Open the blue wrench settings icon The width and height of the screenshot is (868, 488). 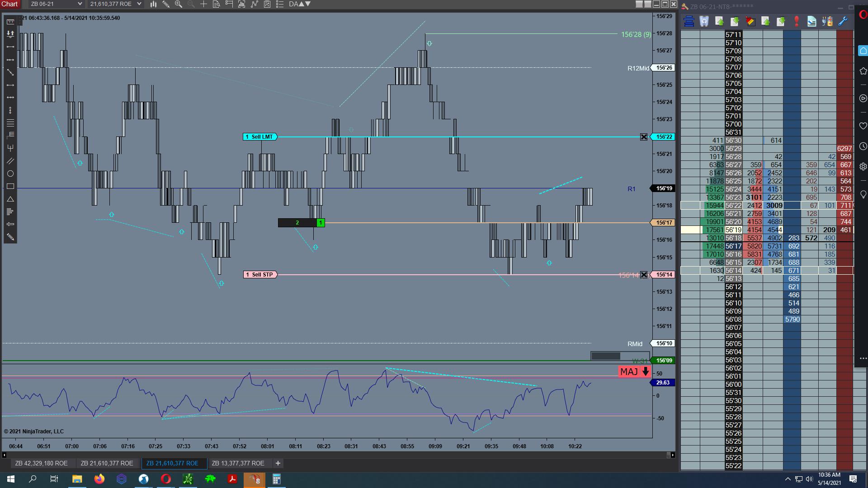point(843,21)
